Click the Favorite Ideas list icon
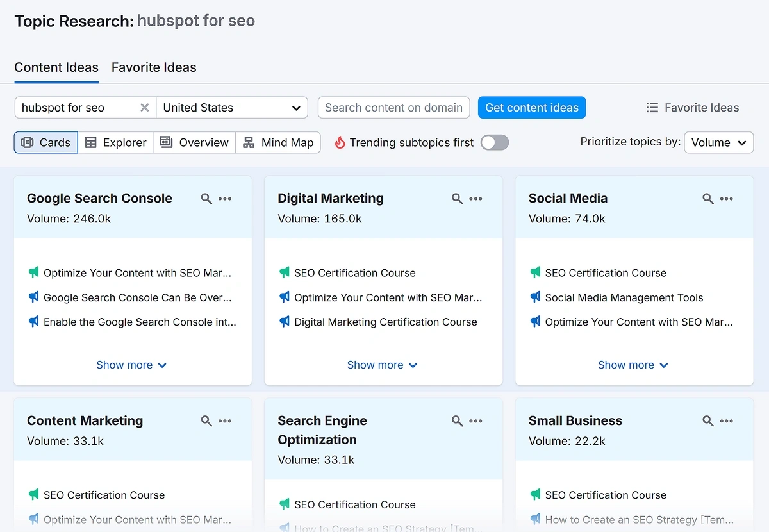This screenshot has height=532, width=769. point(652,108)
